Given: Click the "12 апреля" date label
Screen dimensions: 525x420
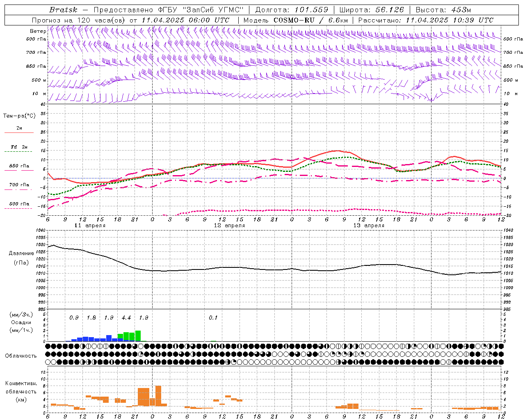Looking at the screenshot, I should [x=229, y=226].
